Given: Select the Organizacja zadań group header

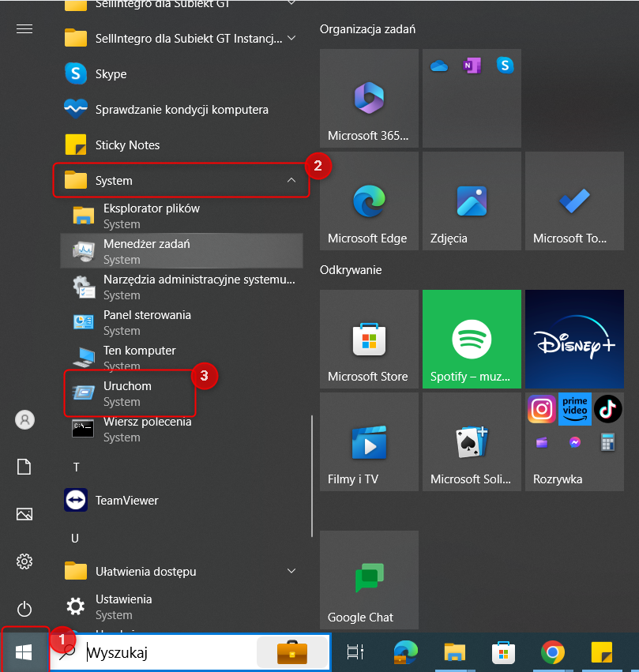Looking at the screenshot, I should [367, 29].
